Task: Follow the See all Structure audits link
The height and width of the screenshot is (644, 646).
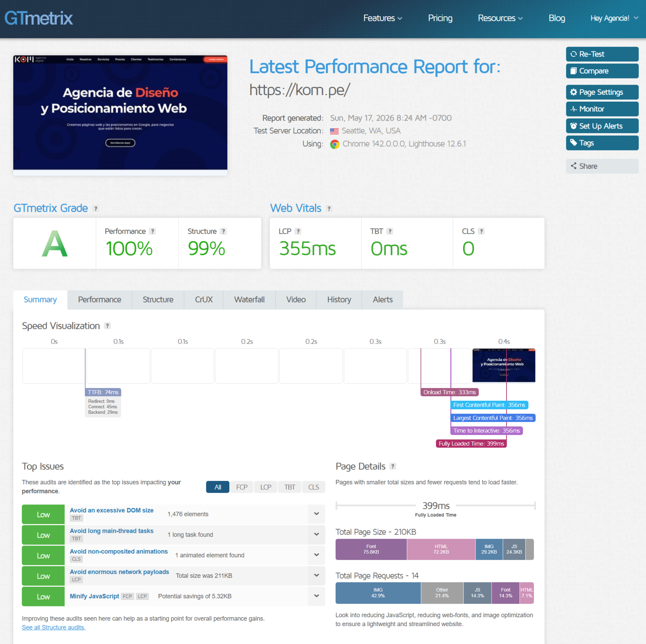Action: coord(54,628)
